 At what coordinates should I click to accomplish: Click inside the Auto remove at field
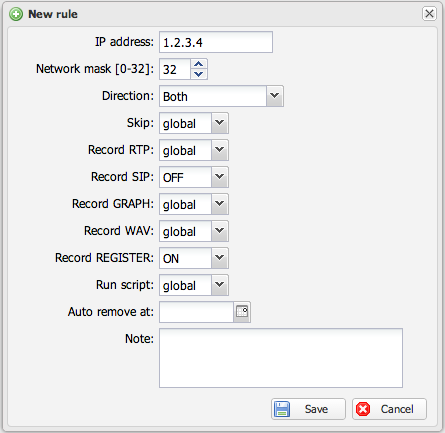click(196, 312)
